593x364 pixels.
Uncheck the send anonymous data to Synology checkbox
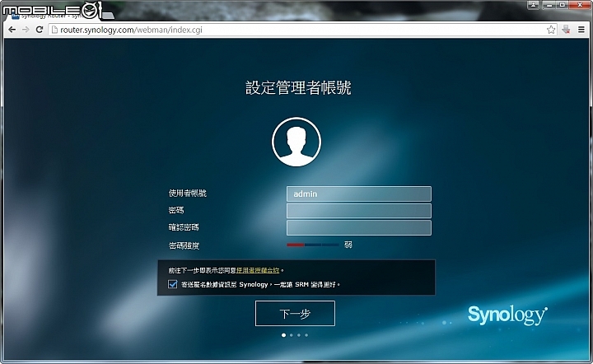[172, 284]
